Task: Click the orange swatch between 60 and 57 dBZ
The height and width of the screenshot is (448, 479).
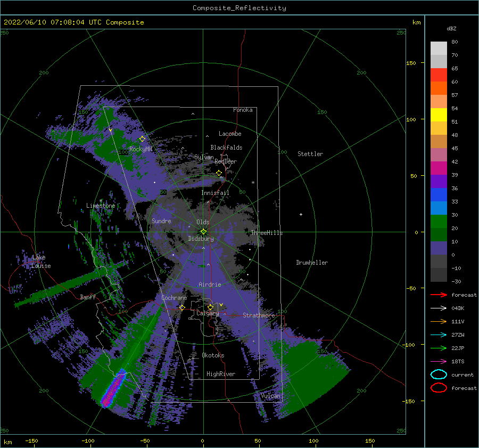Action: click(439, 88)
